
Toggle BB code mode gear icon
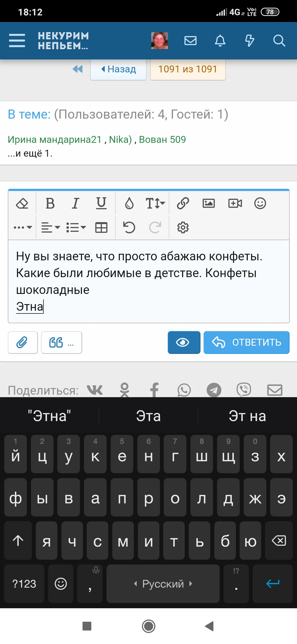coord(183,228)
